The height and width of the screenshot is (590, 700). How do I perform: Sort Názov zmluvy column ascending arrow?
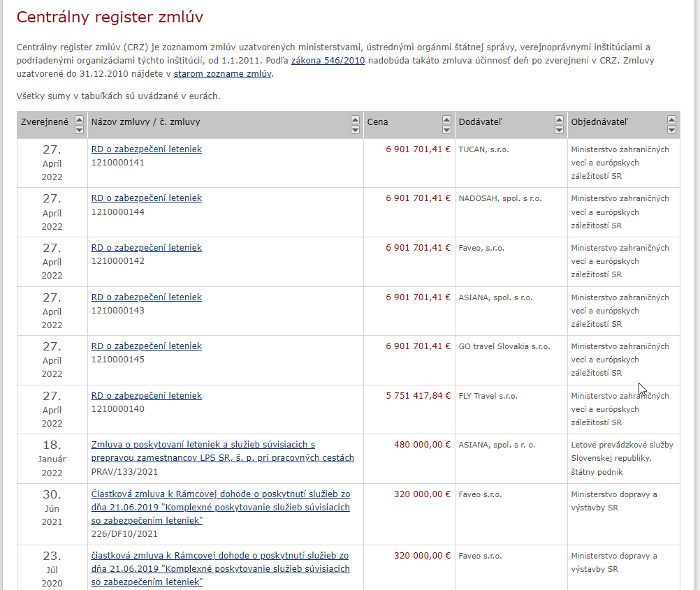355,119
